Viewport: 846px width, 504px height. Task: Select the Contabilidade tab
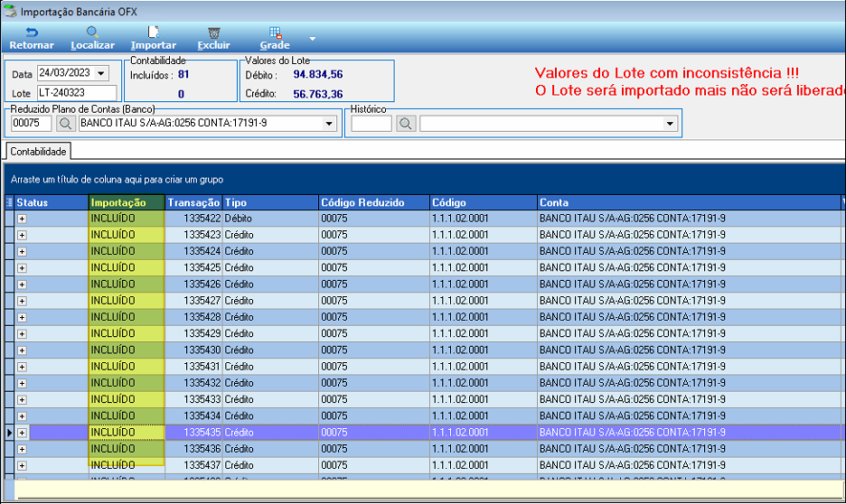(x=38, y=152)
